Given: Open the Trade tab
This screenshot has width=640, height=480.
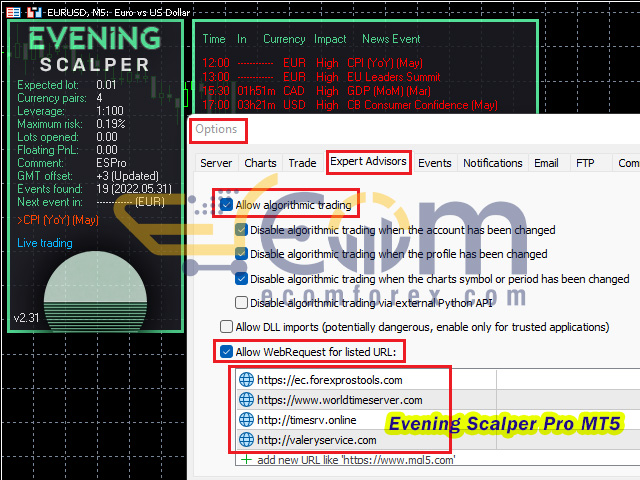Looking at the screenshot, I should point(302,163).
